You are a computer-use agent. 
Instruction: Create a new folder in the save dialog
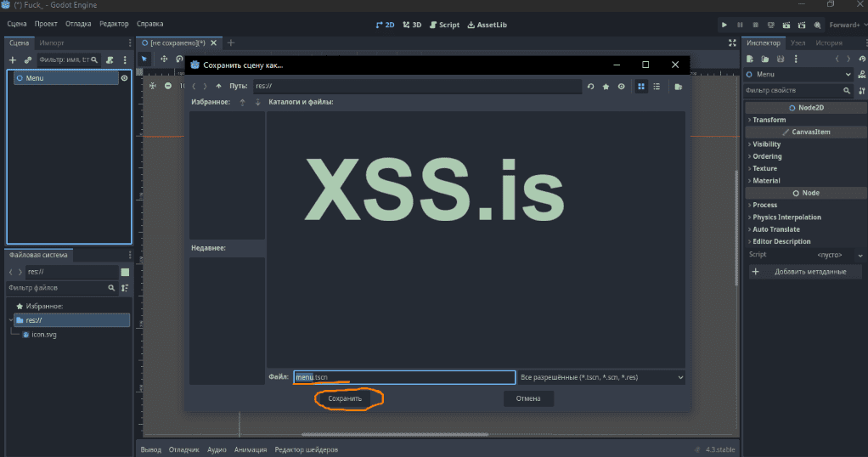[678, 87]
